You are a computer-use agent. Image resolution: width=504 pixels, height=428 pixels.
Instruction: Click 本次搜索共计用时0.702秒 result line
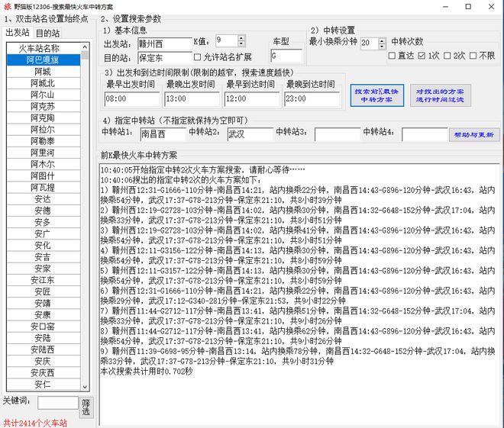pyautogui.click(x=147, y=372)
